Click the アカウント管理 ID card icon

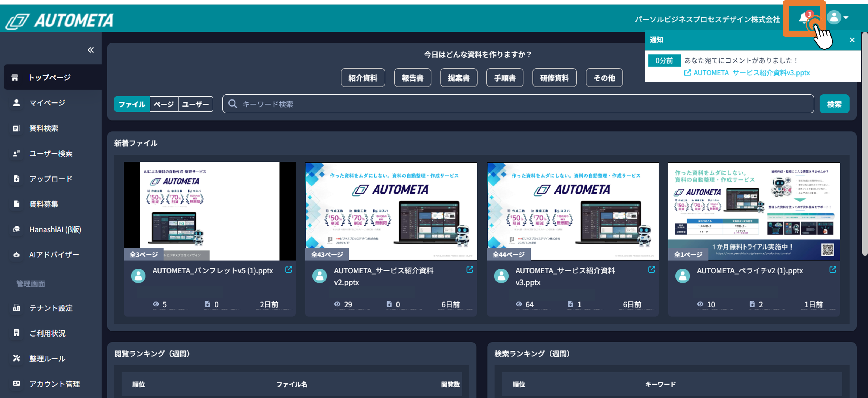click(x=16, y=384)
